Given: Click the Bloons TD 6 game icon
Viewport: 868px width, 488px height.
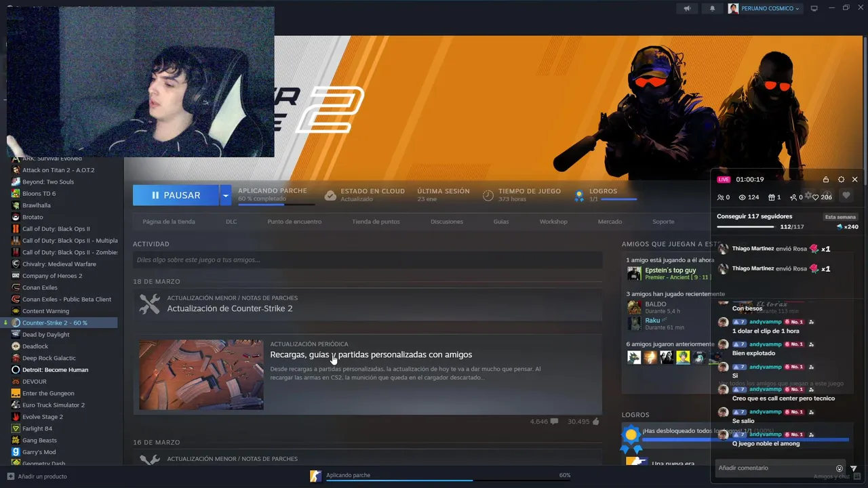Looking at the screenshot, I should pos(16,194).
